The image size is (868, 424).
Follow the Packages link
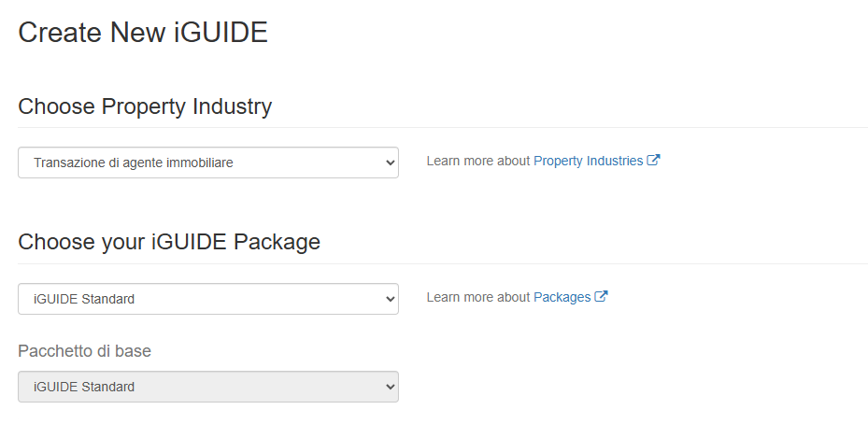coord(562,297)
